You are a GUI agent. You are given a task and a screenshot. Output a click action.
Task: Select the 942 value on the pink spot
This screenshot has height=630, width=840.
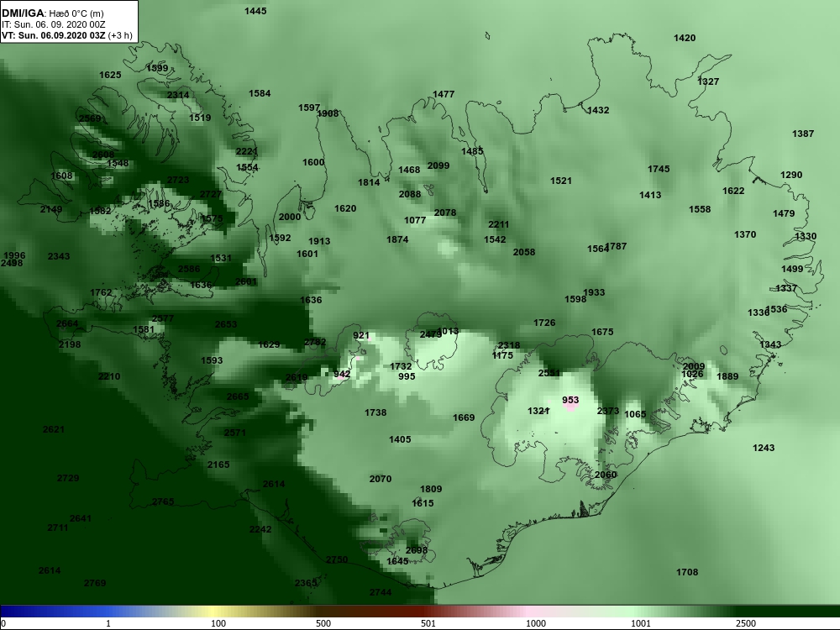tap(342, 375)
